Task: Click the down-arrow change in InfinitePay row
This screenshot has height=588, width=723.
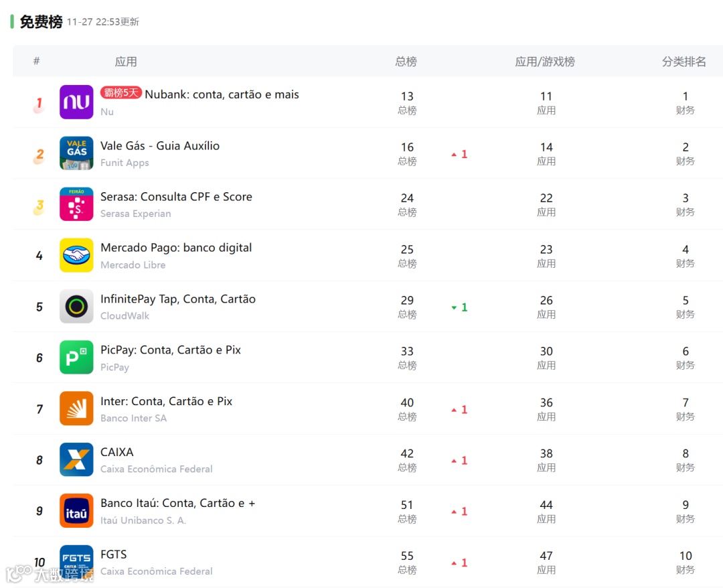Action: pos(459,307)
